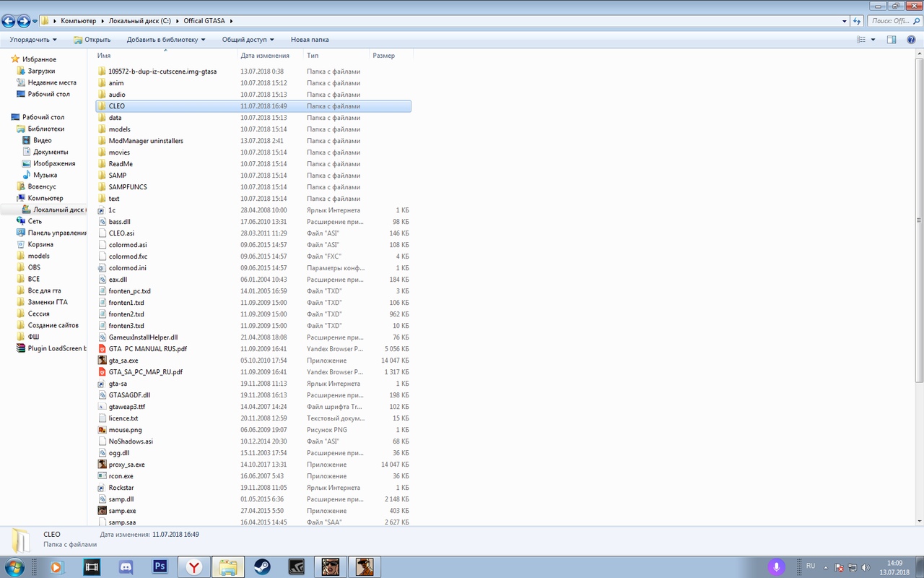Select the NoShadows.asi file

point(253,441)
